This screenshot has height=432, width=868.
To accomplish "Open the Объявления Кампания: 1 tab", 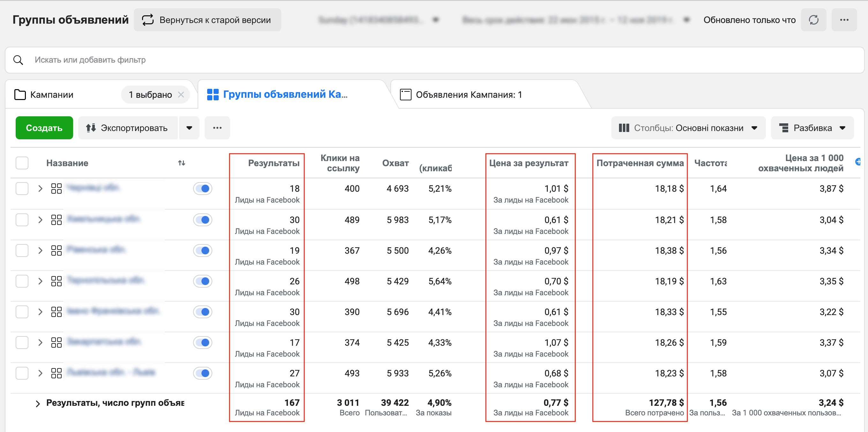I will 461,95.
